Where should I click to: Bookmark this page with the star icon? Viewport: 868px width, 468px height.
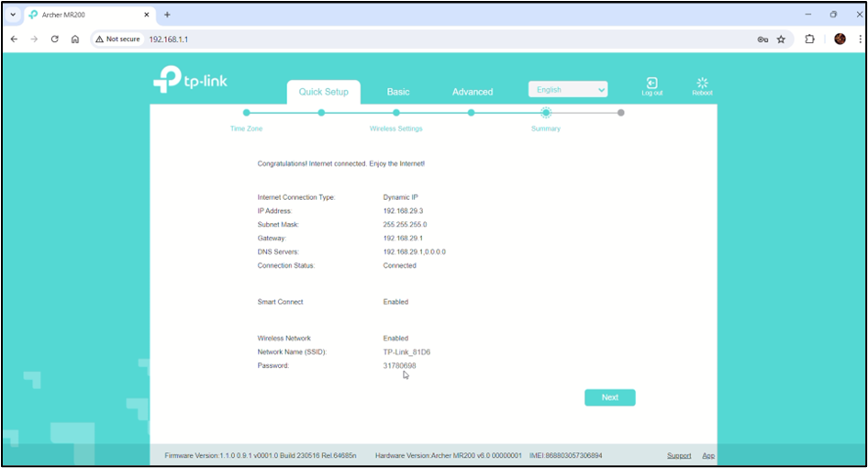click(781, 39)
